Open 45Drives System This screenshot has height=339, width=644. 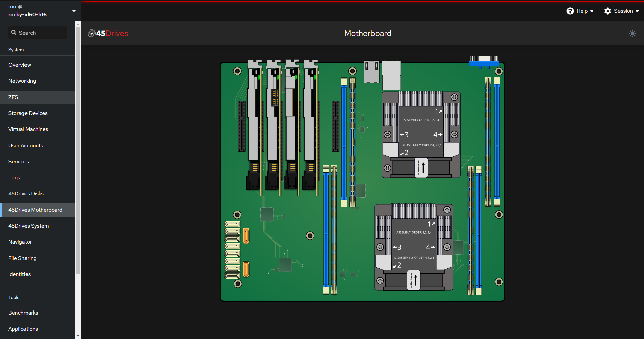pos(38,226)
